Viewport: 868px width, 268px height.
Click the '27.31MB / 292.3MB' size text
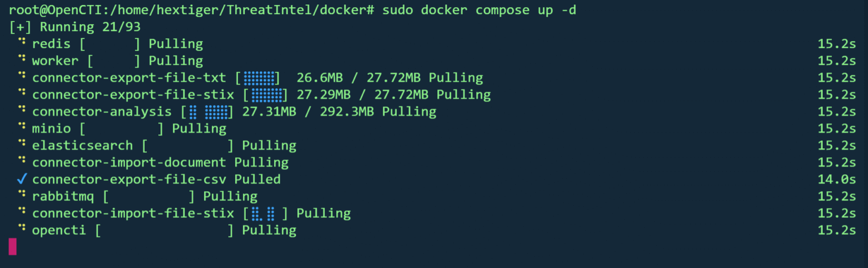tap(308, 111)
